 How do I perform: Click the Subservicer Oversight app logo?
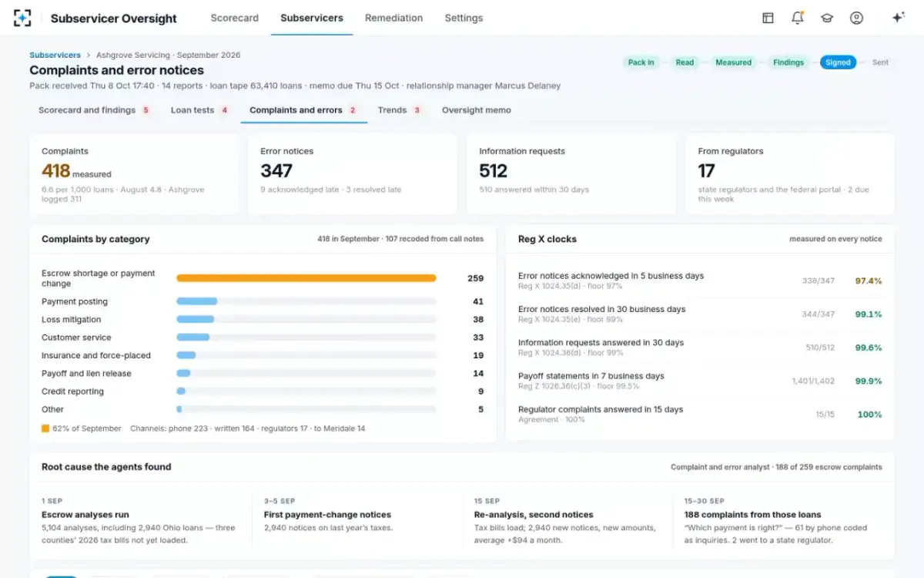[22, 18]
